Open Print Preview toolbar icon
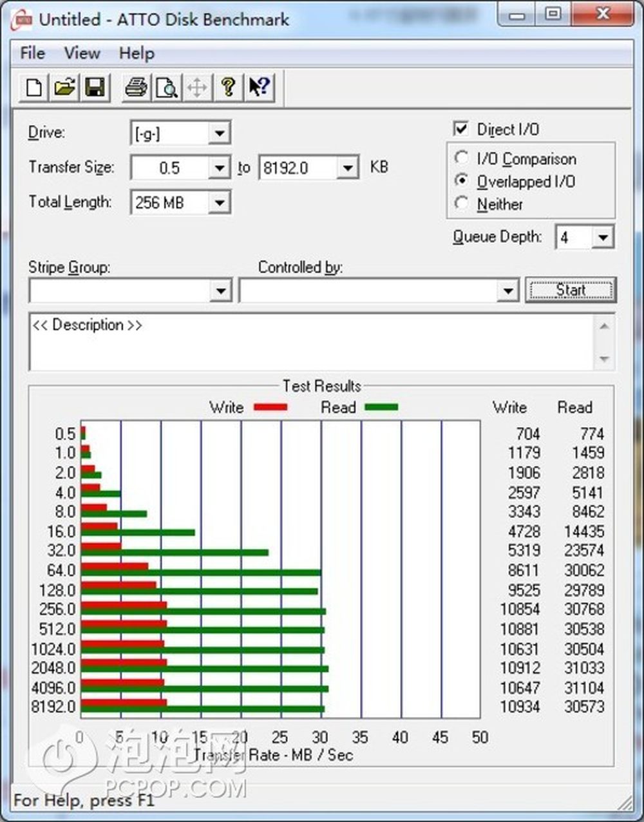The width and height of the screenshot is (644, 822). click(167, 87)
